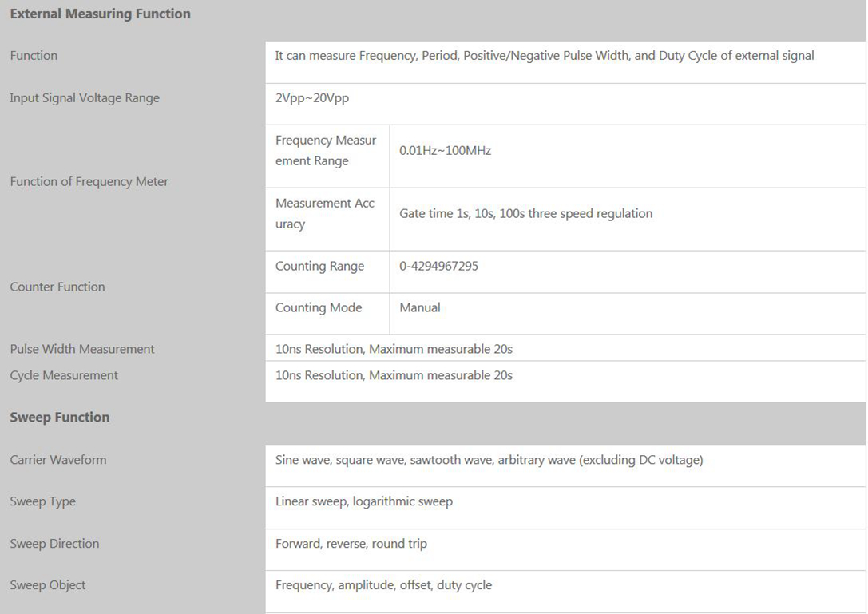This screenshot has height=614, width=868.
Task: Click the Measurement Accuracy sub-label
Action: coord(325,214)
